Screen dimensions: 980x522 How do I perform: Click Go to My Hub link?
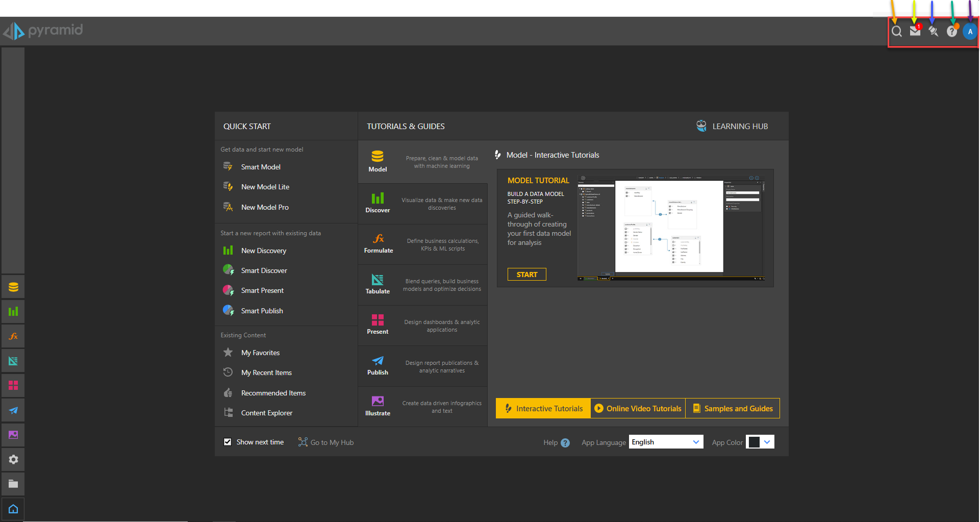(x=326, y=442)
